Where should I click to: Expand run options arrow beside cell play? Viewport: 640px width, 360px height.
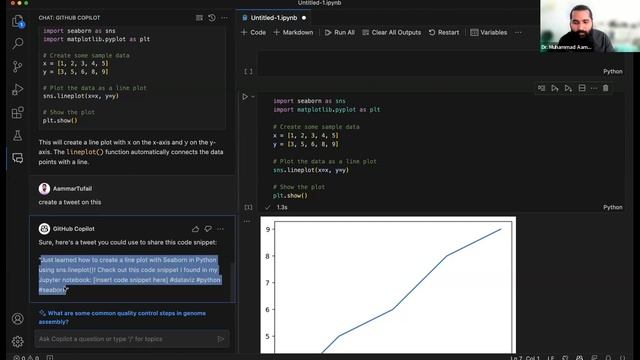click(x=253, y=97)
